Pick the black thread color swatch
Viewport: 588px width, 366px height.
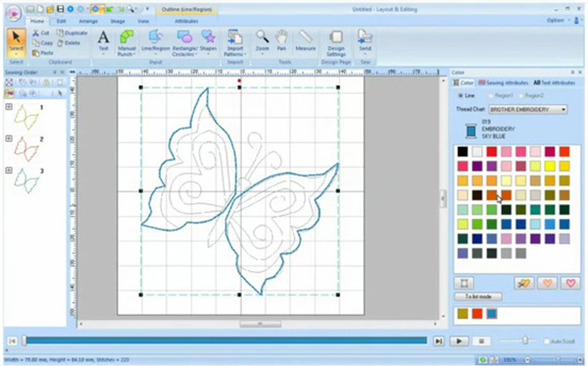tap(463, 151)
